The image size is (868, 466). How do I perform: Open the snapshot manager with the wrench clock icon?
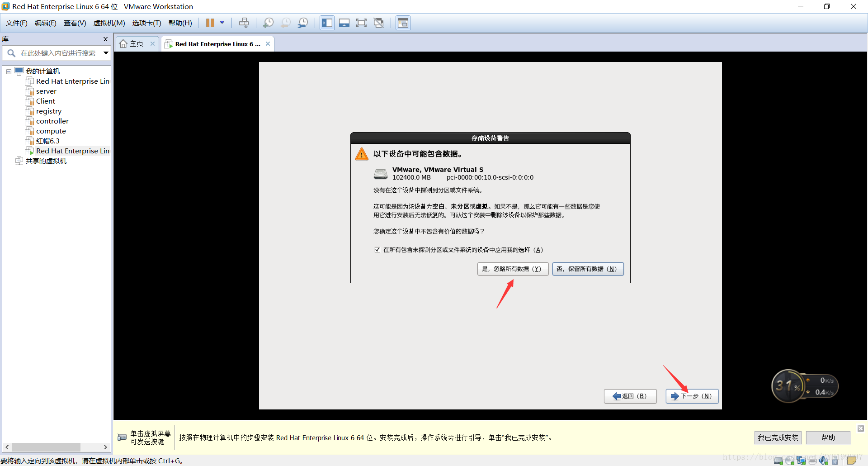(x=303, y=23)
